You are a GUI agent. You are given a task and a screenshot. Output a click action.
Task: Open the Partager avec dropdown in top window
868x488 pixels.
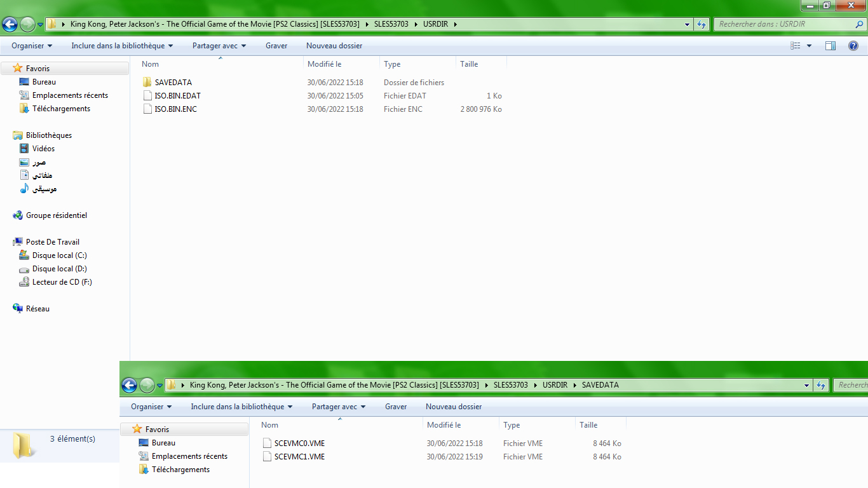click(x=219, y=46)
